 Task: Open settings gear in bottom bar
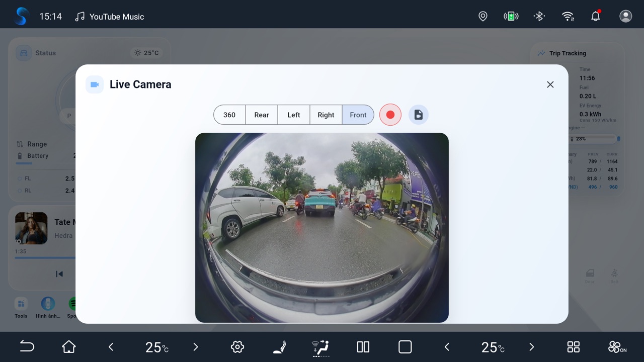pyautogui.click(x=237, y=347)
